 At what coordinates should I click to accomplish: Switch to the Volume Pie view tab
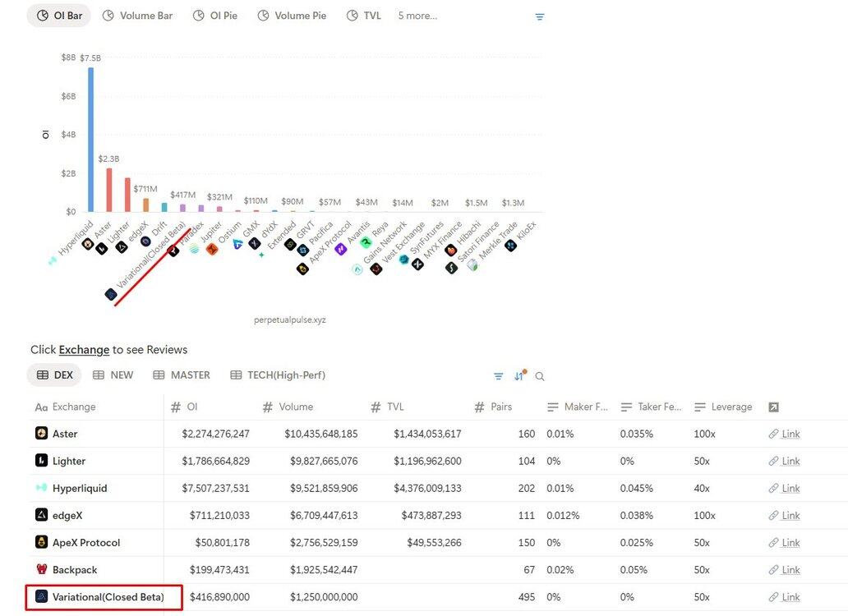292,16
